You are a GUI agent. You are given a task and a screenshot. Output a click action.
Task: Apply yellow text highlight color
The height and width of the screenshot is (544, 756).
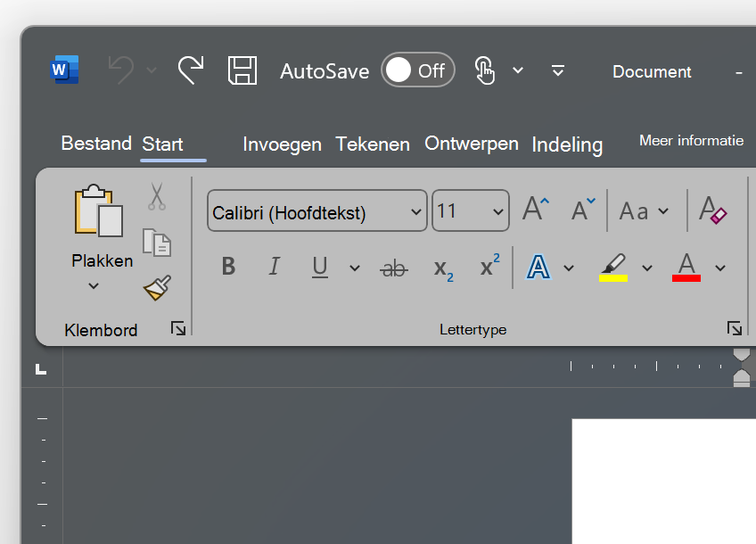point(613,268)
